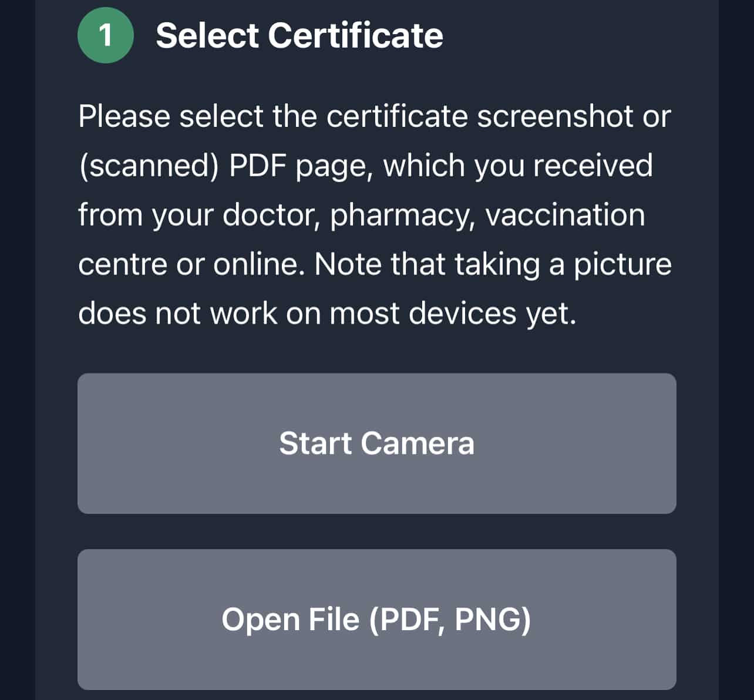This screenshot has width=754, height=700.
Task: Click the word "received" in the paragraph
Action: [593, 166]
